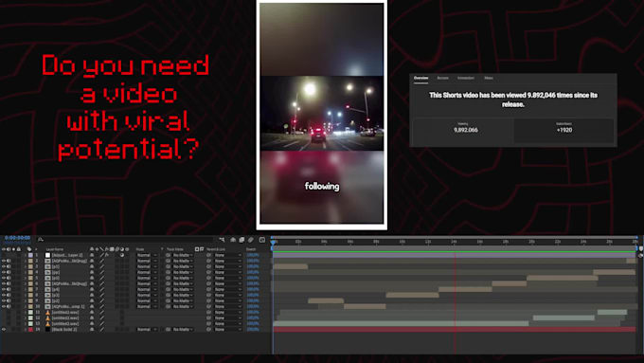The width and height of the screenshot is (644, 363).
Task: Click the Stretch percentage value of layer 14
Action: (253, 329)
